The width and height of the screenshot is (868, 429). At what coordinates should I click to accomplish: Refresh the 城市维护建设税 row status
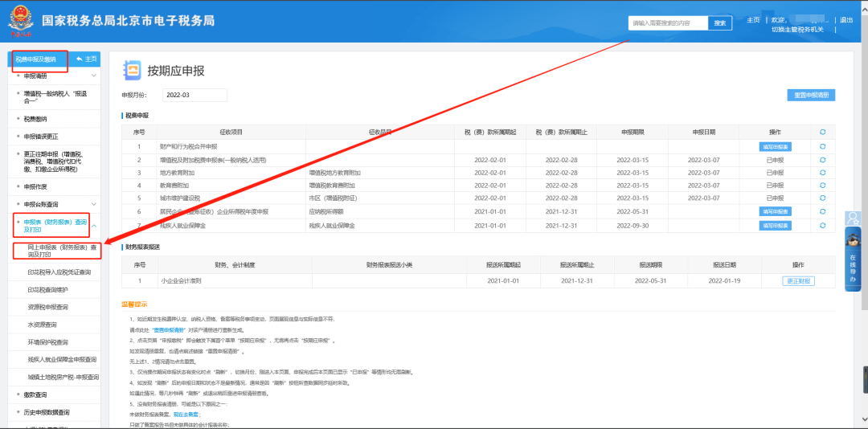click(x=823, y=198)
